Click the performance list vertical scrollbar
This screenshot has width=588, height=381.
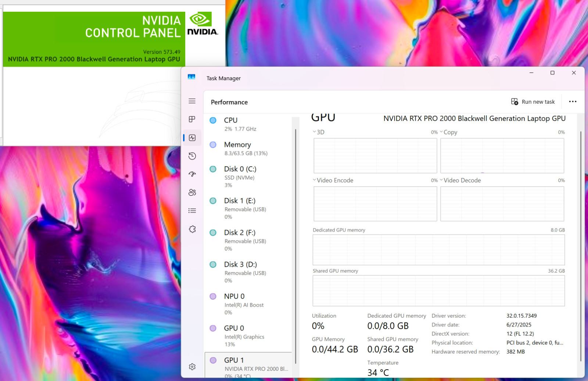[x=295, y=246]
